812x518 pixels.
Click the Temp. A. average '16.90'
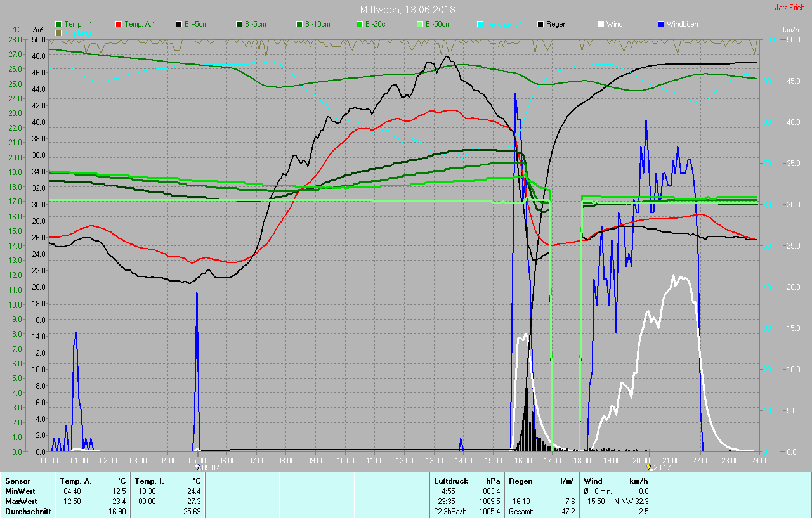pyautogui.click(x=117, y=512)
